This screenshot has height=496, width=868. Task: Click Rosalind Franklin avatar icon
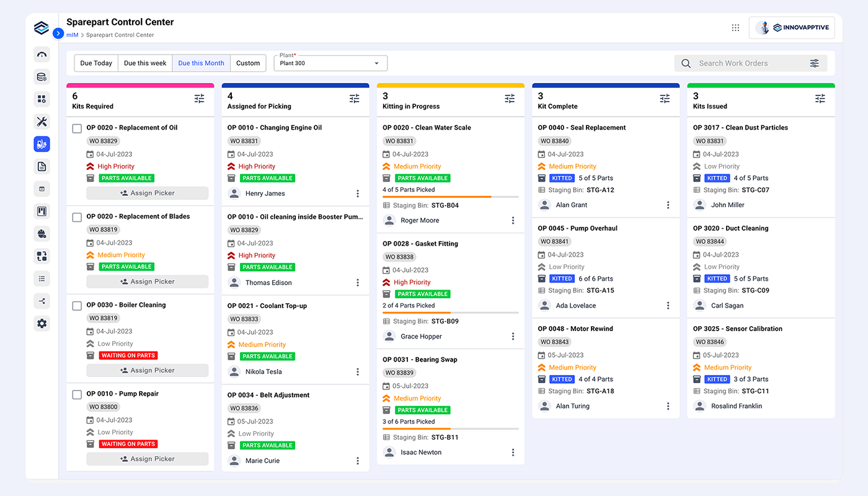(699, 406)
